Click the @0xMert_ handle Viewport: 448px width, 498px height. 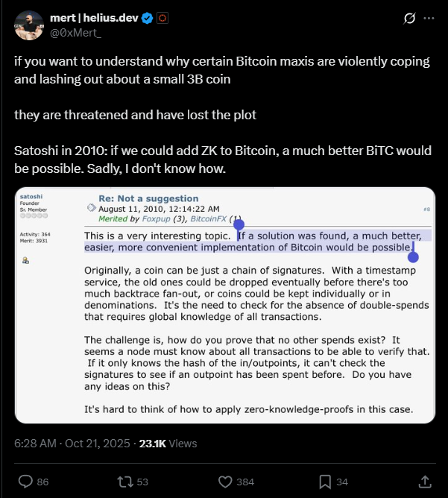pyautogui.click(x=74, y=33)
